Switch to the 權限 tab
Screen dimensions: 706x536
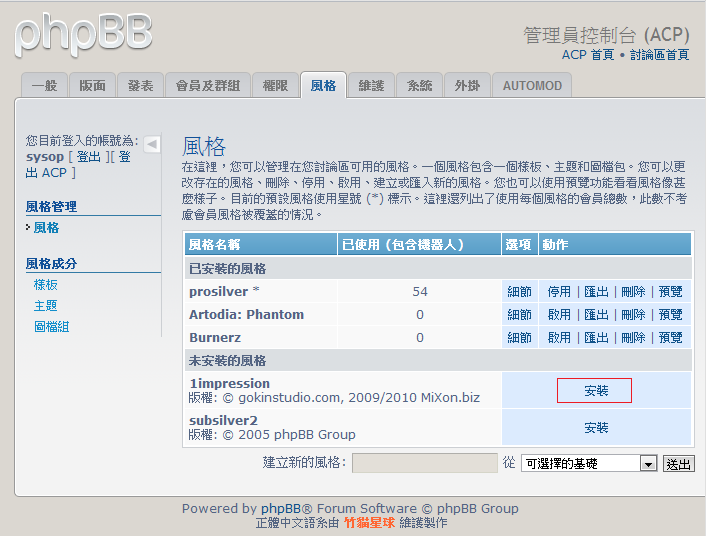[x=275, y=86]
